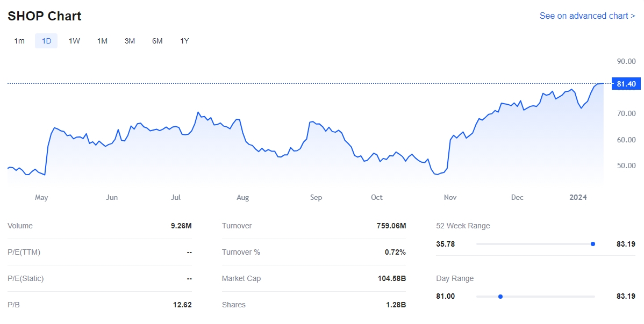The height and width of the screenshot is (324, 644).
Task: Click the chart line near the July peak
Action: (x=198, y=112)
